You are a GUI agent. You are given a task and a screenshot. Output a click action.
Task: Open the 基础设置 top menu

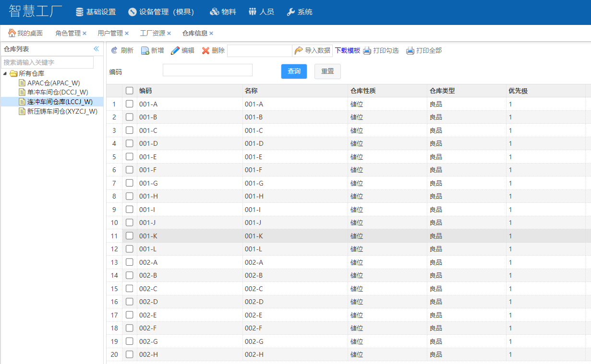point(96,12)
